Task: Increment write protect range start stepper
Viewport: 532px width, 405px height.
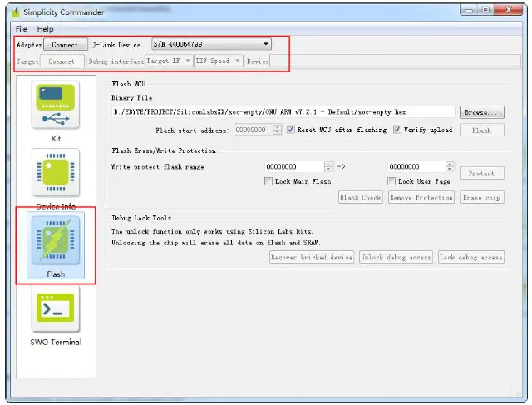Action: pos(328,164)
